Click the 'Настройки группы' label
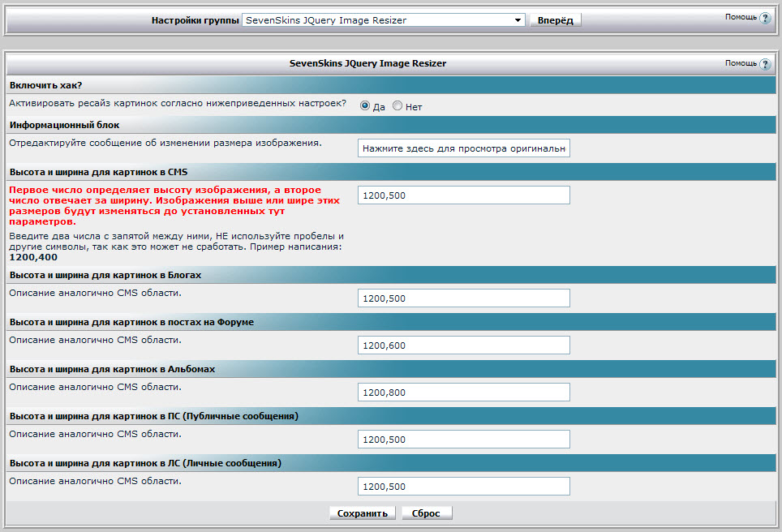This screenshot has height=532, width=782. click(195, 20)
